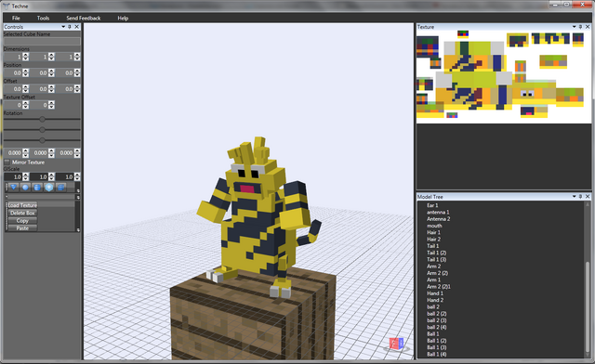This screenshot has width=595, height=364.
Task: Open the Tools menu
Action: (x=43, y=18)
